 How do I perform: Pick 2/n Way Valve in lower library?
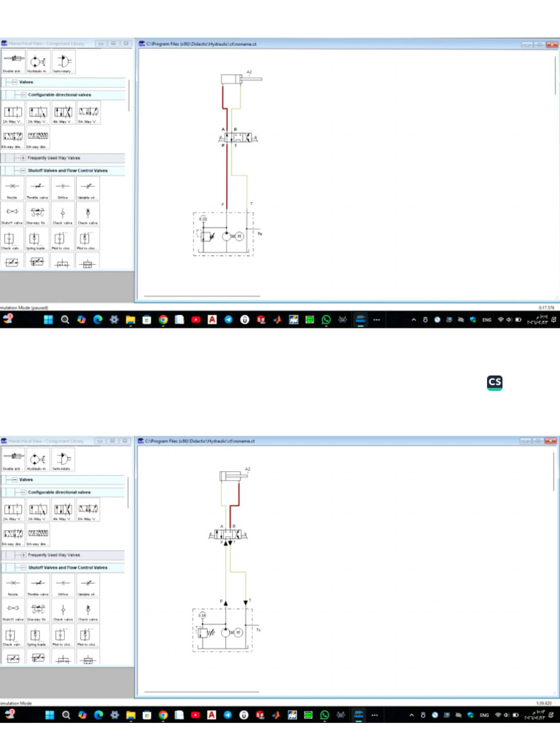(x=13, y=510)
